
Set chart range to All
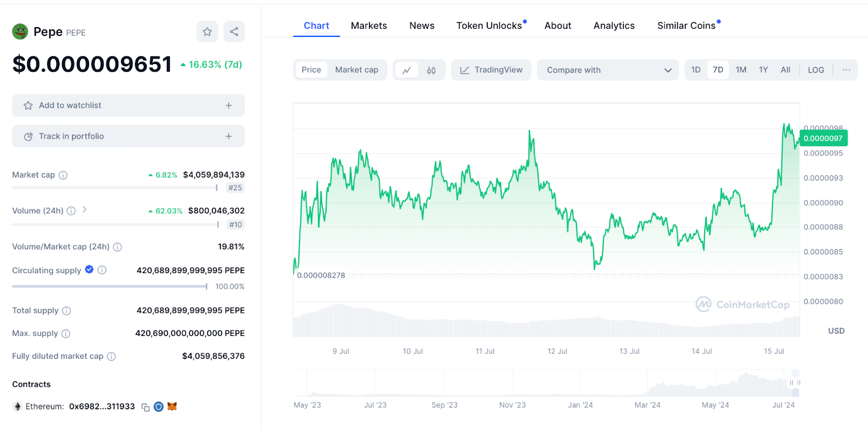pyautogui.click(x=785, y=70)
